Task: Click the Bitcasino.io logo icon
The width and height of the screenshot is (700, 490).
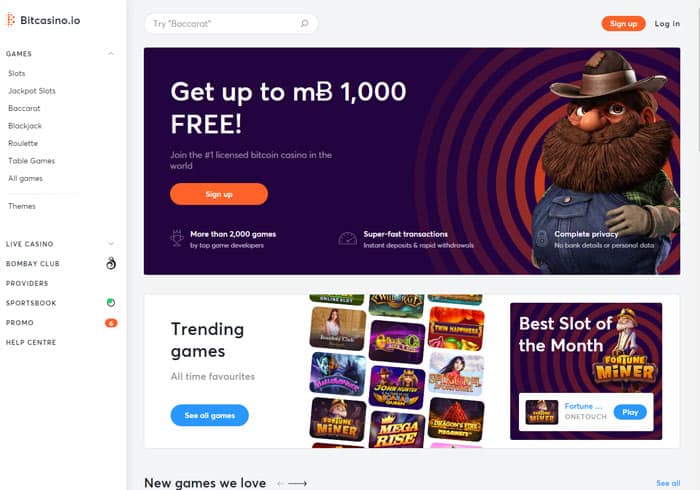Action: [x=11, y=20]
